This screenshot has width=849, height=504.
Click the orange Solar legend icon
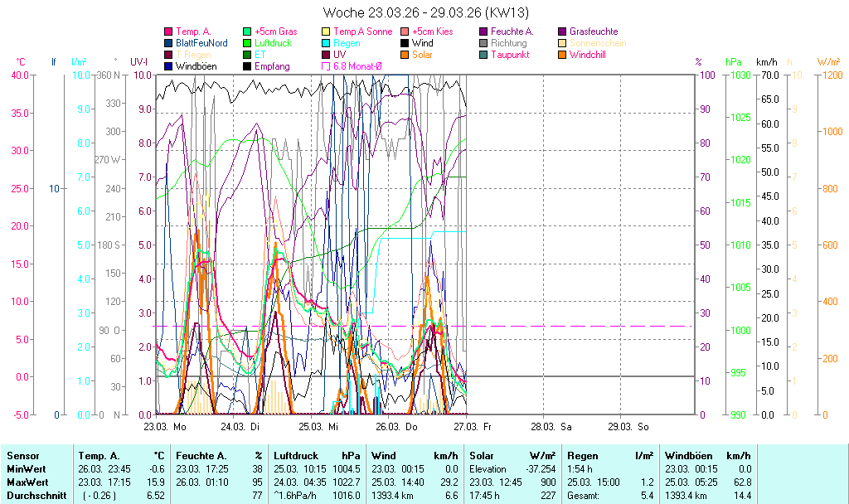405,55
